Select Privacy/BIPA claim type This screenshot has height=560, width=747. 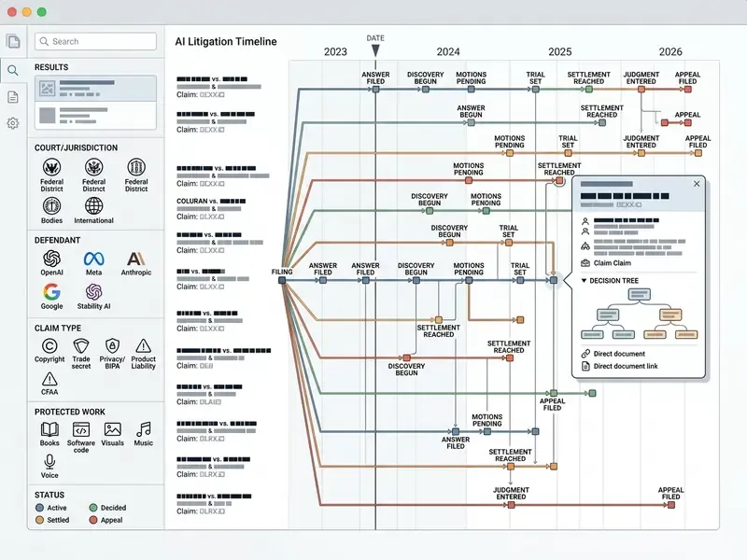tap(112, 354)
